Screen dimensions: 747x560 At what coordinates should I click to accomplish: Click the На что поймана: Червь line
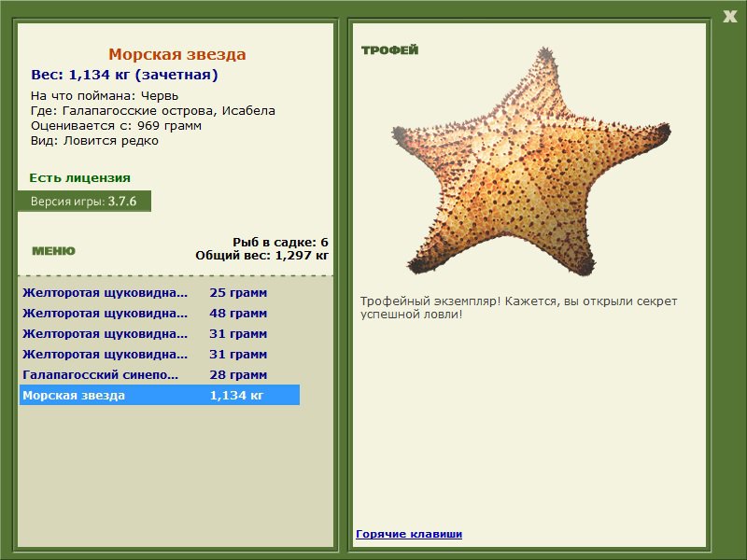105,96
